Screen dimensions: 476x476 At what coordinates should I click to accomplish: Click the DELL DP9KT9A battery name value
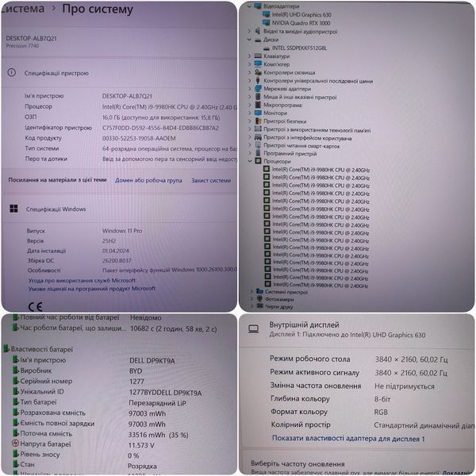(x=152, y=361)
